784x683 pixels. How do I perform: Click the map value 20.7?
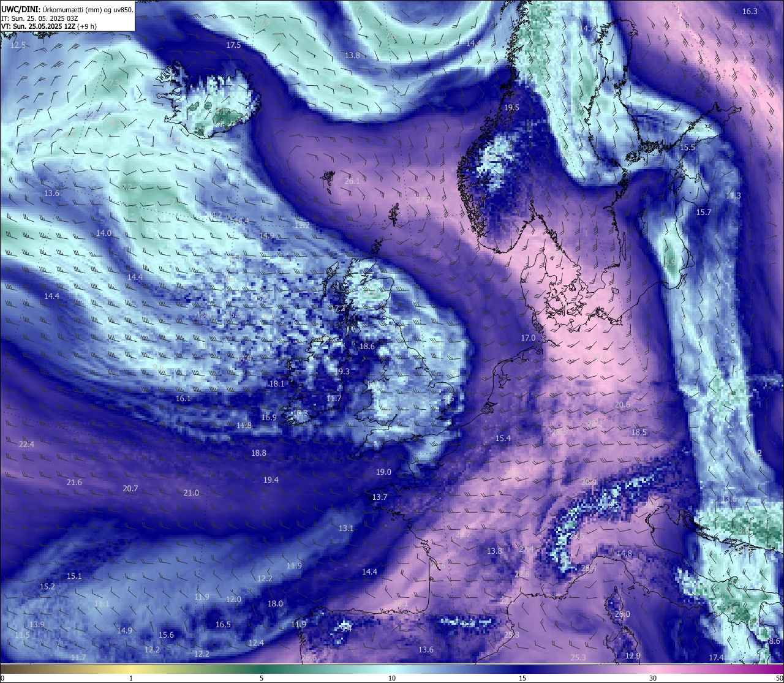click(130, 489)
